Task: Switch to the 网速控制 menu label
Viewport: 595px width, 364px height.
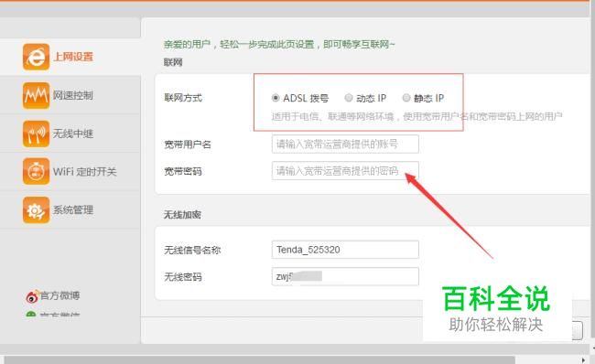Action: (73, 95)
